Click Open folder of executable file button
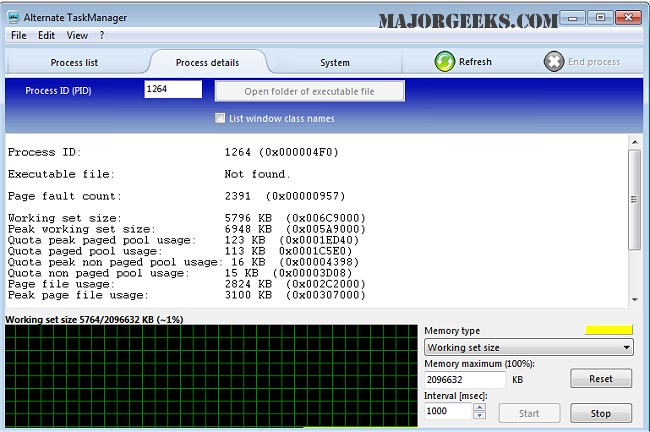 click(309, 91)
